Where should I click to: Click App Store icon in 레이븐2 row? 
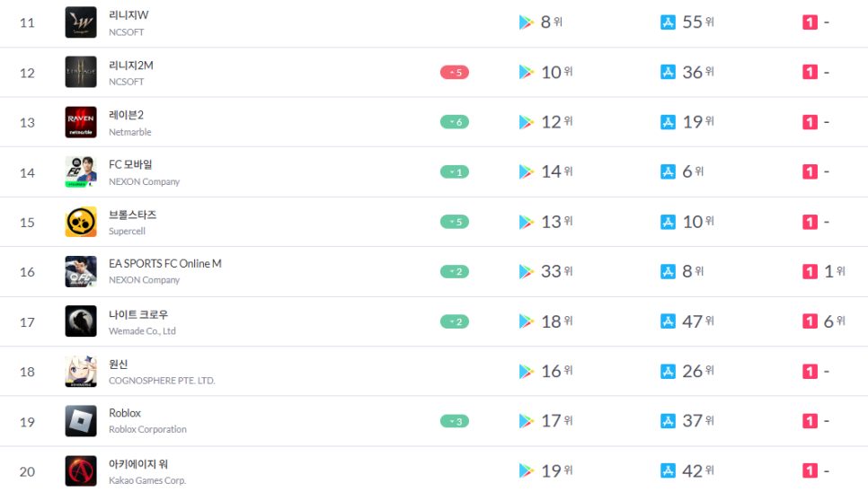coord(669,122)
